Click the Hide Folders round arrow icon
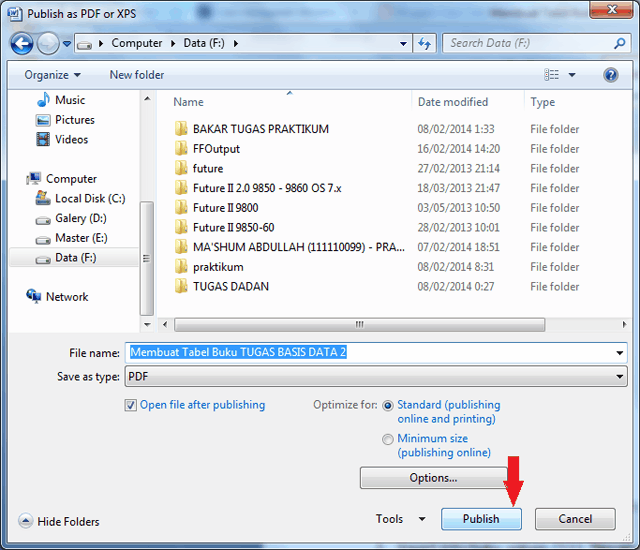The height and width of the screenshot is (550, 640). [x=25, y=521]
